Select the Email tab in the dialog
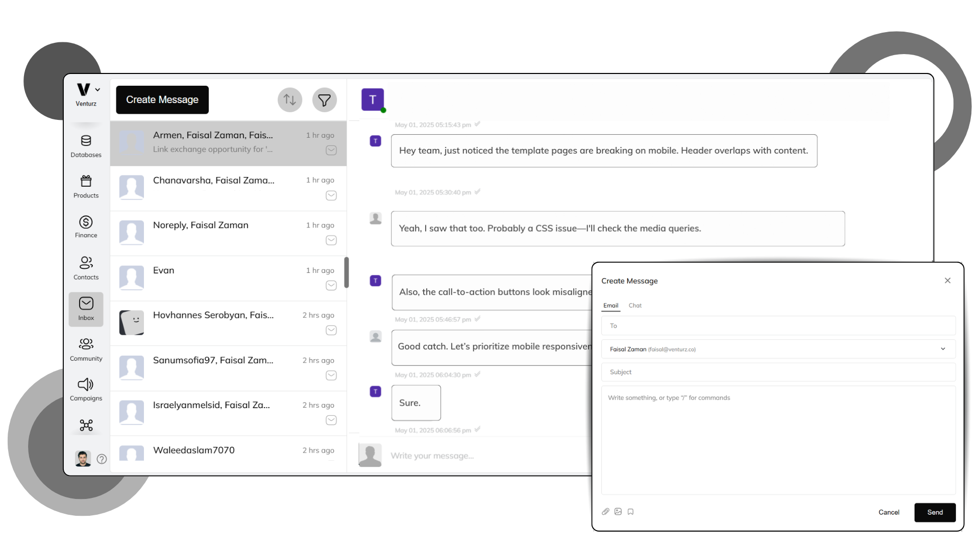The width and height of the screenshot is (980, 551). pyautogui.click(x=610, y=305)
